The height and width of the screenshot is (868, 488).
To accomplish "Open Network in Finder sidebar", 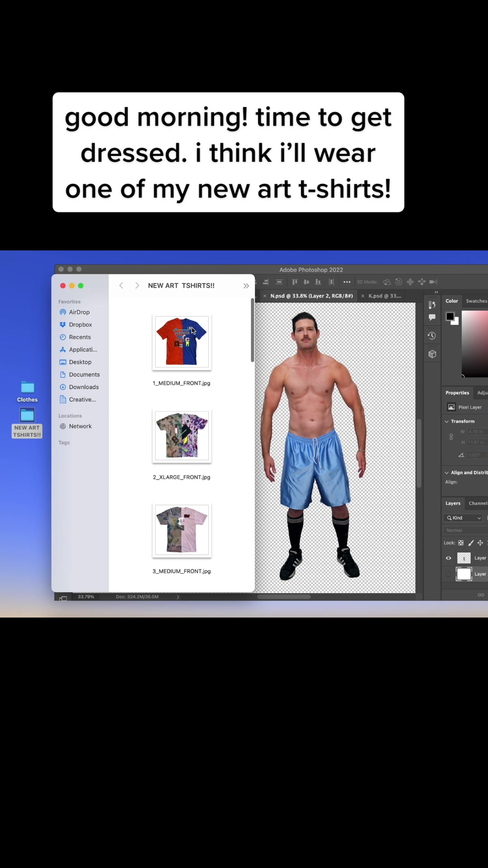I will (80, 426).
